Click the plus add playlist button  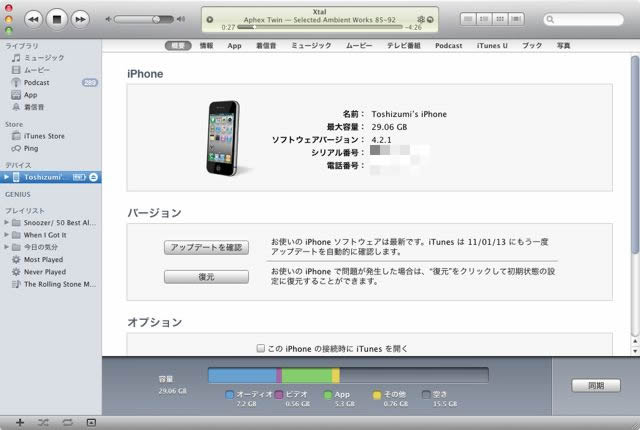20,423
